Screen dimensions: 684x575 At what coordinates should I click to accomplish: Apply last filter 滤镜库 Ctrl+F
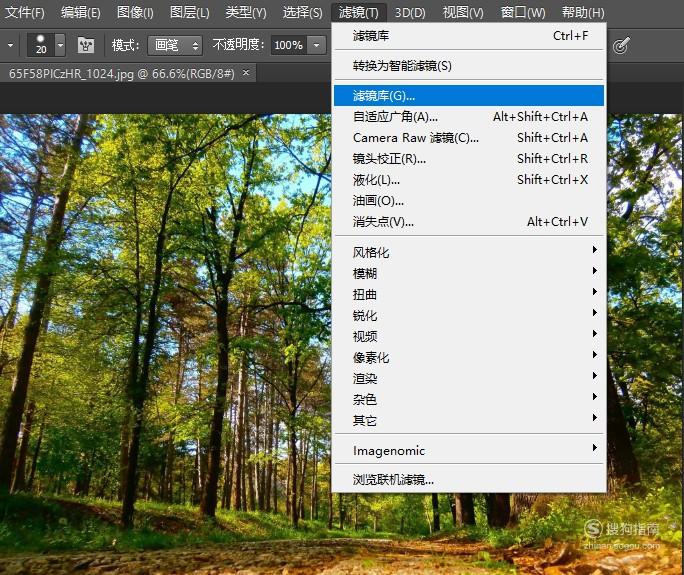click(x=469, y=36)
